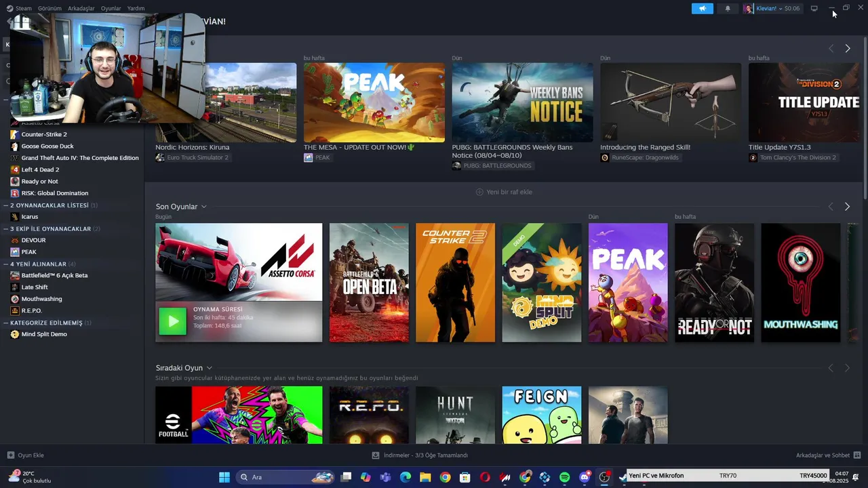This screenshot has height=488, width=868.
Task: Open Mind Split Demo cover
Action: (541, 283)
